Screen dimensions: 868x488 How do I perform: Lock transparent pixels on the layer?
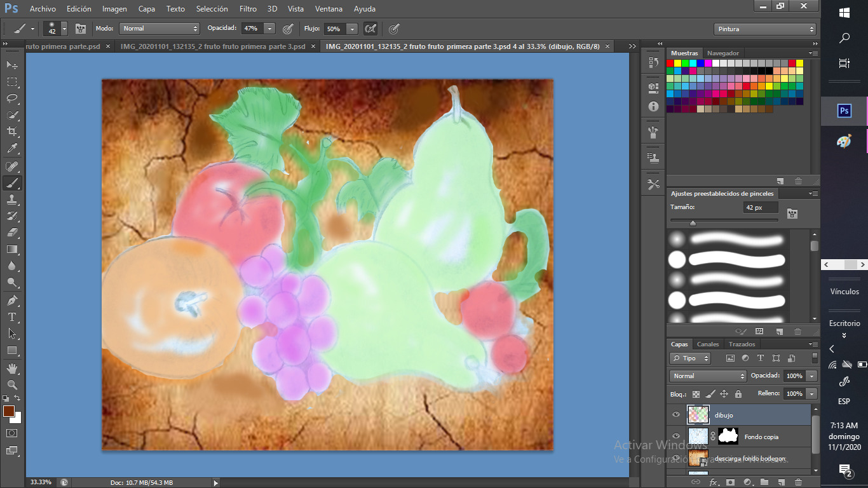[696, 394]
